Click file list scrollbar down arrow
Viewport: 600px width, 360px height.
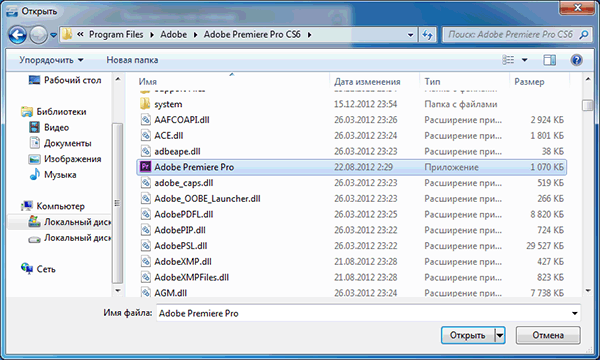click(x=588, y=291)
